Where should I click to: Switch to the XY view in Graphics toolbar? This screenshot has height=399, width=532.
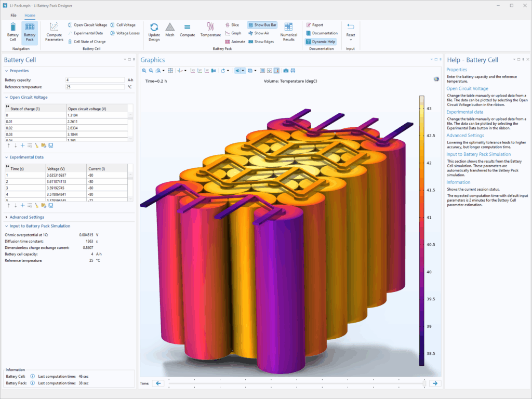click(193, 71)
